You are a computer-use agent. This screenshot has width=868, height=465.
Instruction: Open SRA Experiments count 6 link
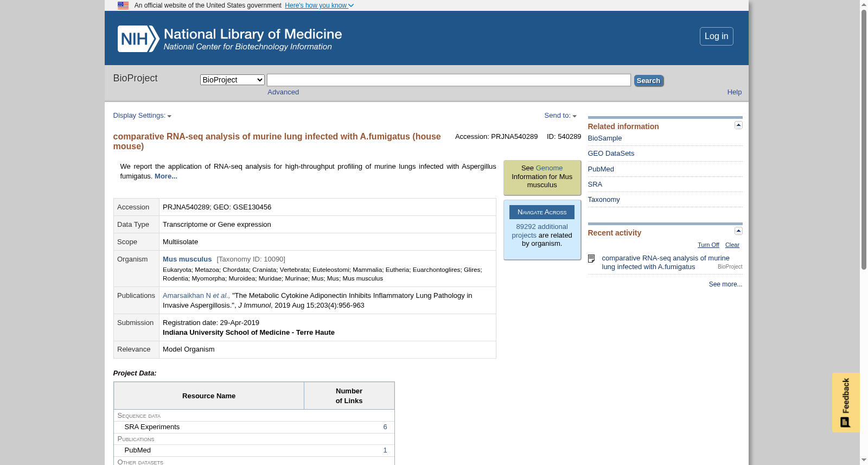[x=385, y=427]
